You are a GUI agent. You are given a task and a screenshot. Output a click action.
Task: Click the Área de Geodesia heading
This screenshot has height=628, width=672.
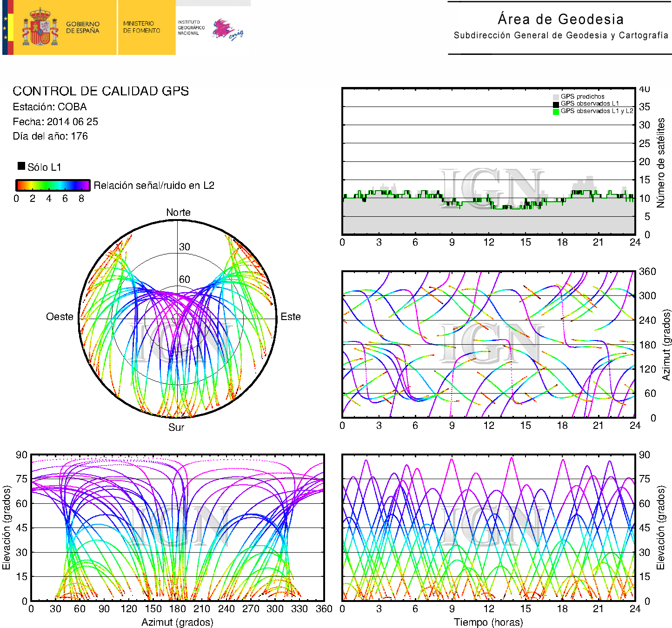(x=560, y=19)
